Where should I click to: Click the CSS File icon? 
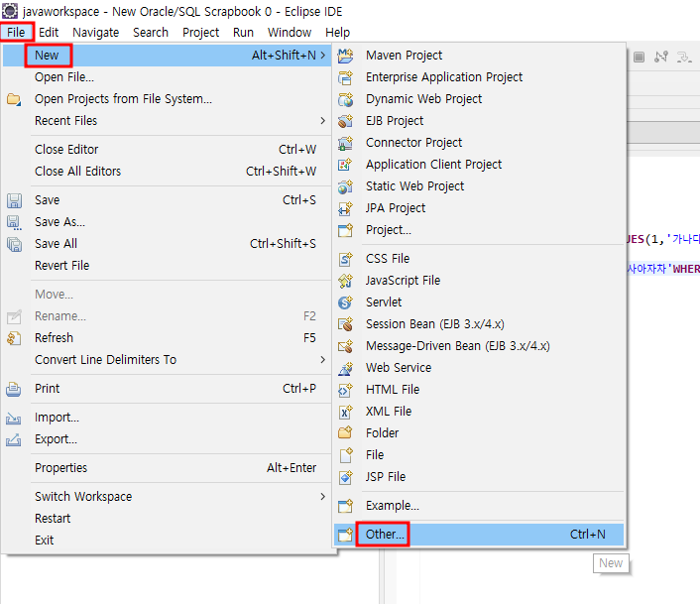(x=345, y=259)
